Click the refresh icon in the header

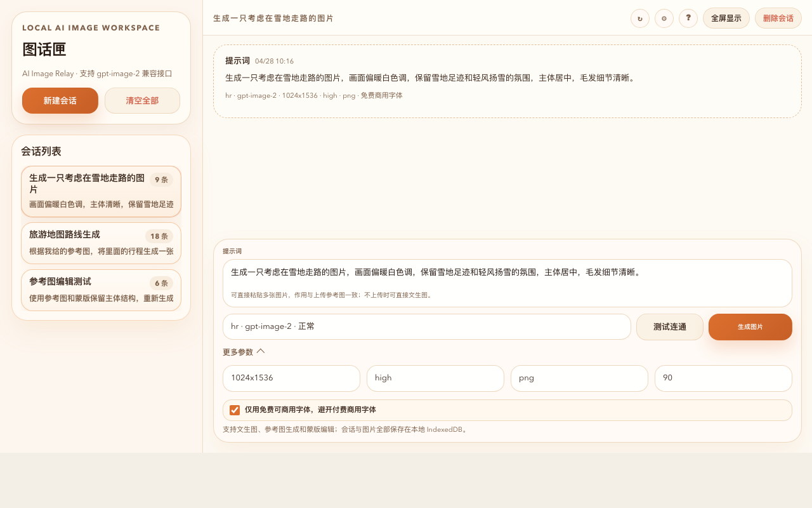(x=639, y=18)
